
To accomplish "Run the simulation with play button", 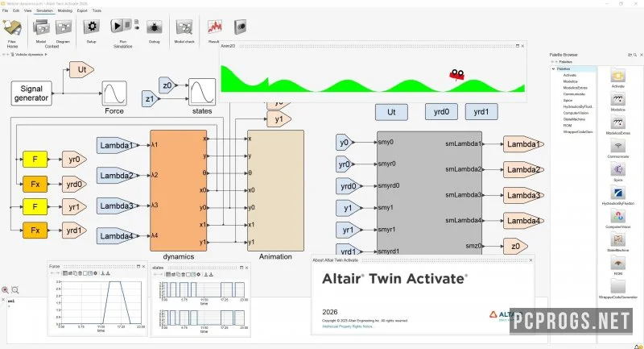I will [117, 26].
